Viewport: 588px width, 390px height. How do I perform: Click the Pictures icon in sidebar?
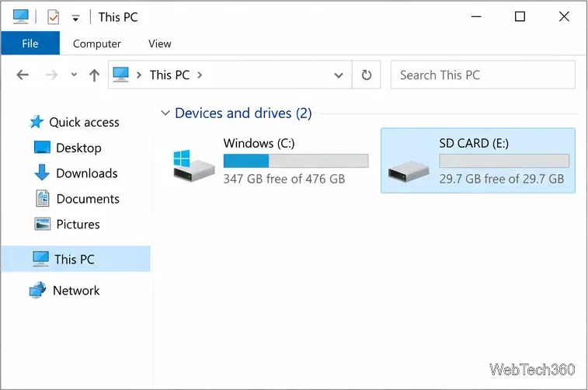point(43,224)
